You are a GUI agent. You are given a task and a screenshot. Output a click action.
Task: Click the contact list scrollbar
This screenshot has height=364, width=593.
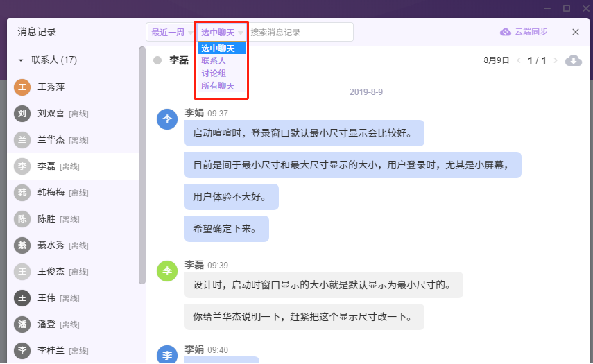point(142,166)
